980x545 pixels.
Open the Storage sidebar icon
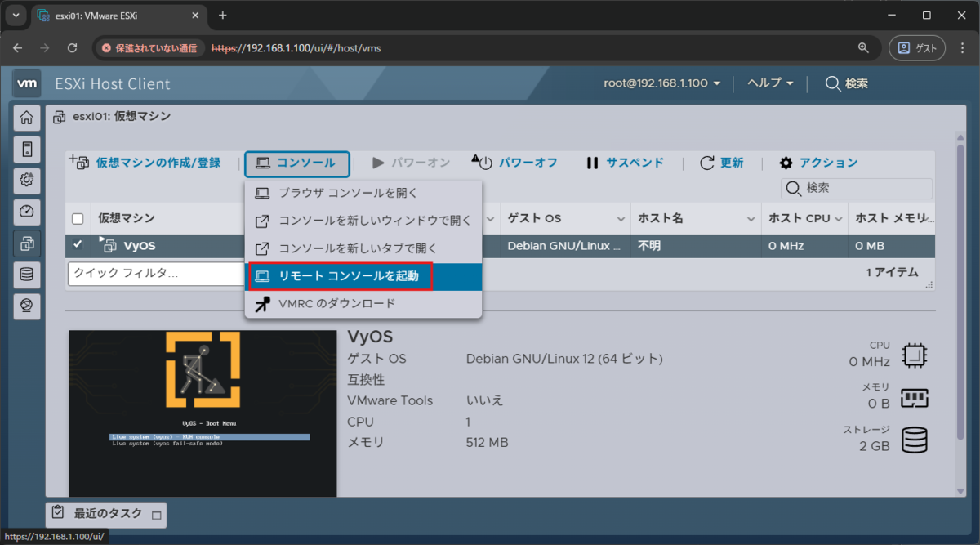pyautogui.click(x=27, y=275)
